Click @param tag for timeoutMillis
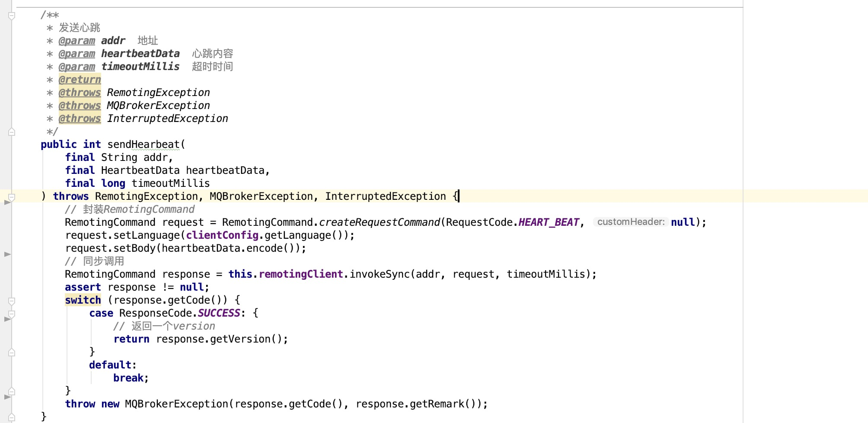This screenshot has height=423, width=868. [77, 67]
